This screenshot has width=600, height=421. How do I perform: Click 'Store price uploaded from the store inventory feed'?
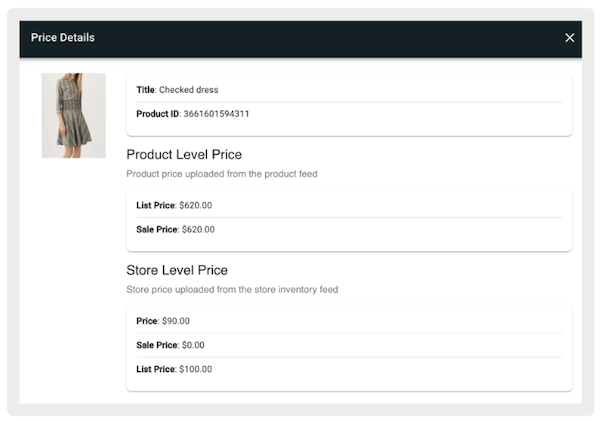tap(232, 289)
